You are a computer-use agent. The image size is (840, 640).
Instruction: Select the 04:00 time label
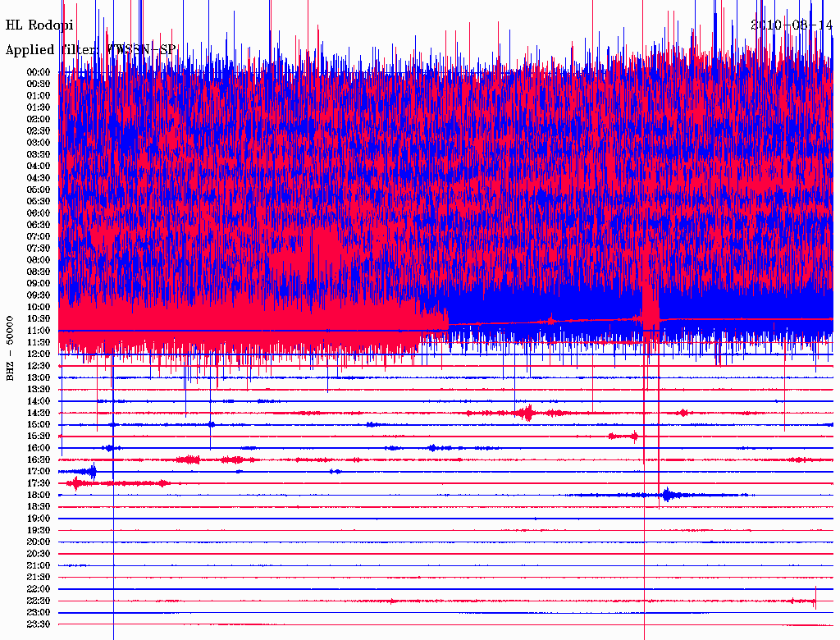pos(39,167)
